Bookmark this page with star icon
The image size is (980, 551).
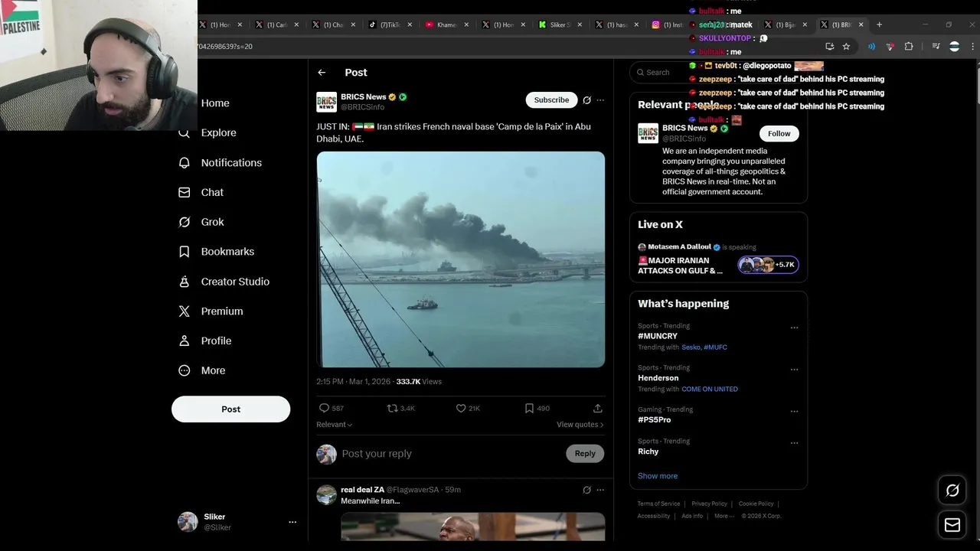pos(846,47)
